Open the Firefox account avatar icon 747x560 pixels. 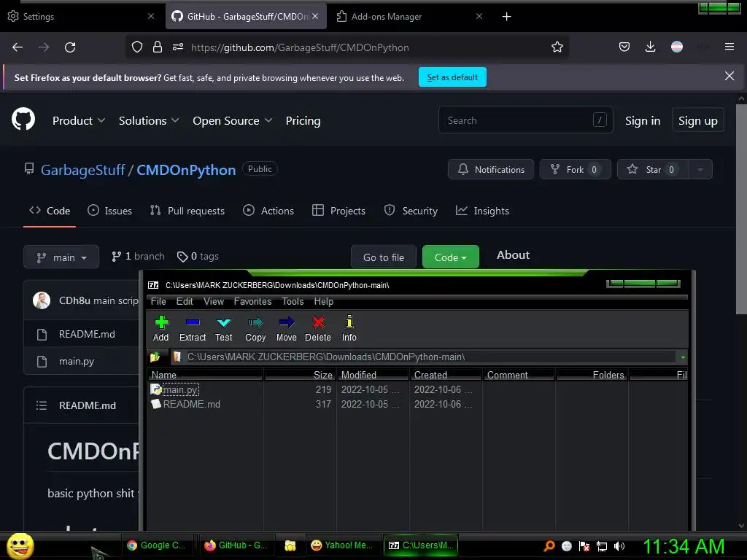pos(676,47)
